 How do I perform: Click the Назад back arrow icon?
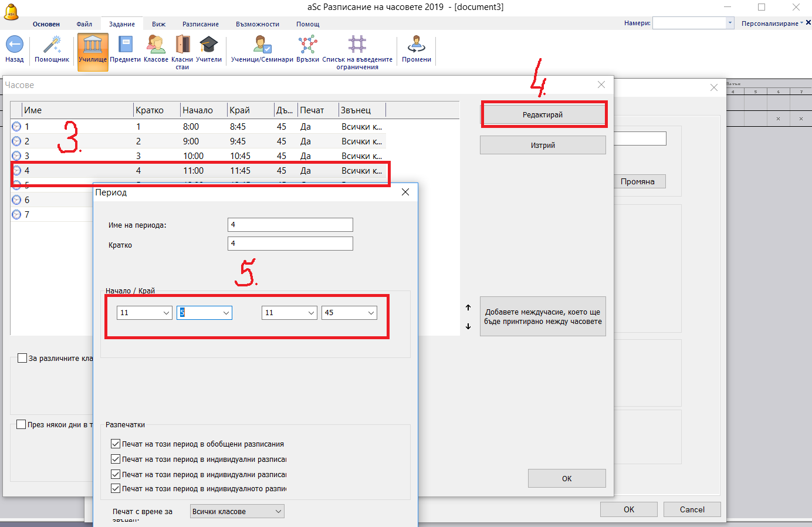tap(14, 45)
